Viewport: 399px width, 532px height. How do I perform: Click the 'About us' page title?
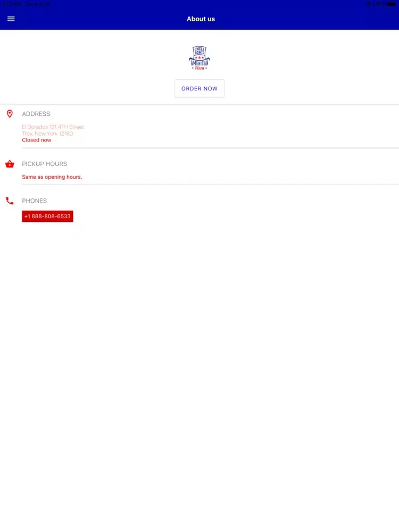[201, 19]
